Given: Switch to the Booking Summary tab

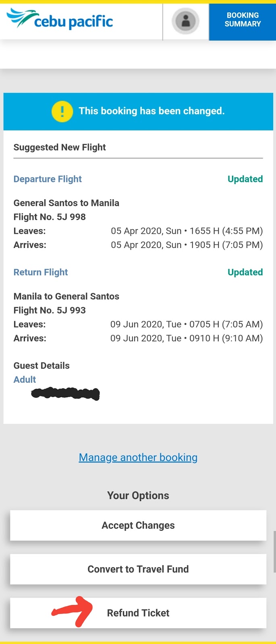Looking at the screenshot, I should click(x=242, y=19).
